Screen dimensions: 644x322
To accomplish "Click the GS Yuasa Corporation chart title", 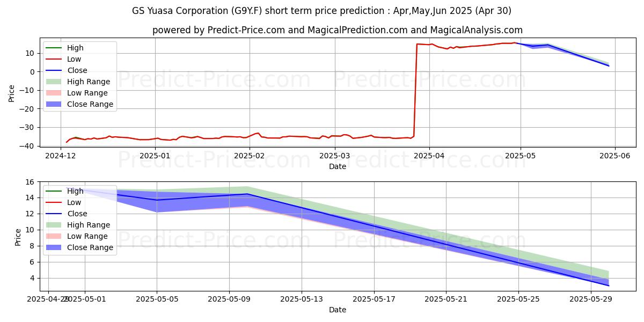I will click(321, 11).
